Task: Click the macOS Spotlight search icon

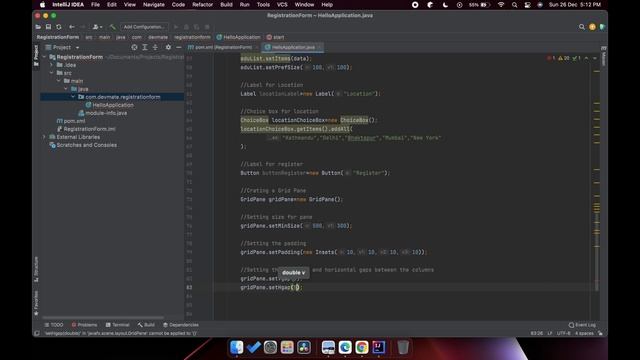Action: (x=514, y=5)
